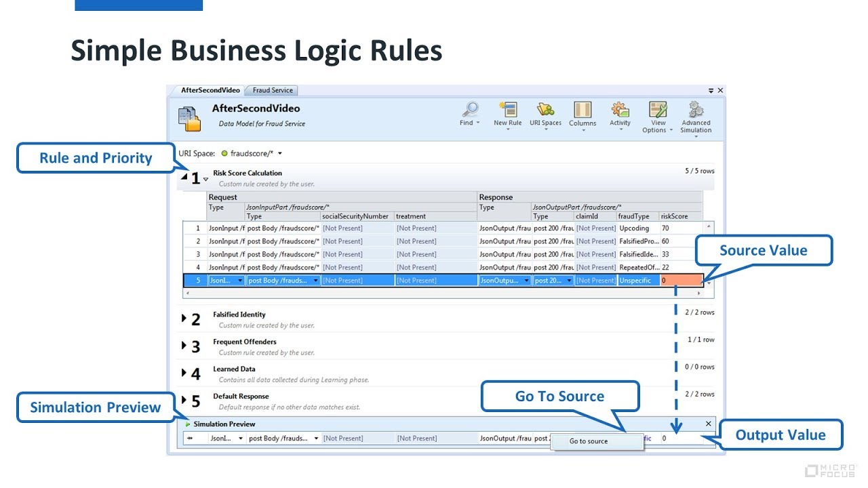This screenshot has height=488, width=868.
Task: Click the riskScore cell with value 22
Action: 681,267
